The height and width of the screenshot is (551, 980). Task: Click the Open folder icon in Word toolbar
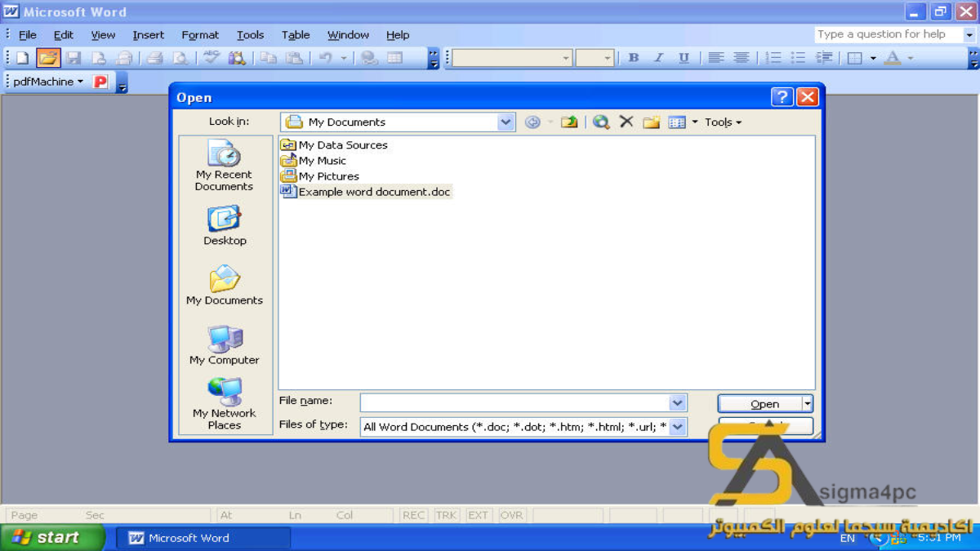point(48,58)
